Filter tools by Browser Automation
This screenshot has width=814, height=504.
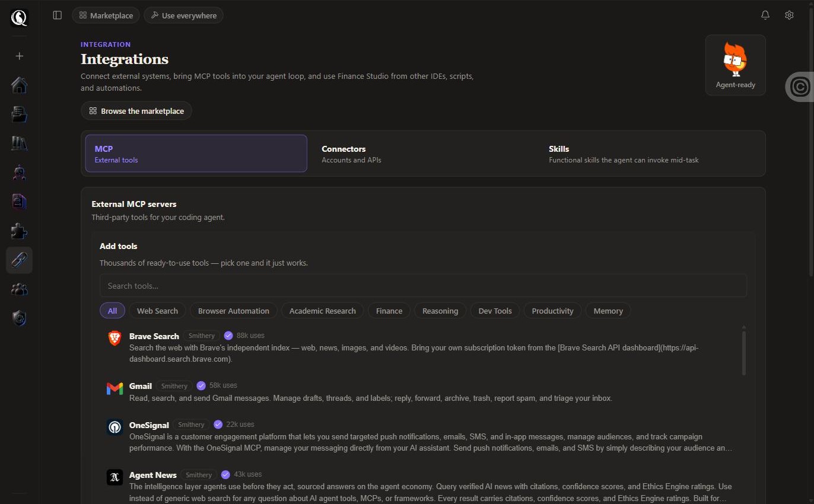pos(234,311)
